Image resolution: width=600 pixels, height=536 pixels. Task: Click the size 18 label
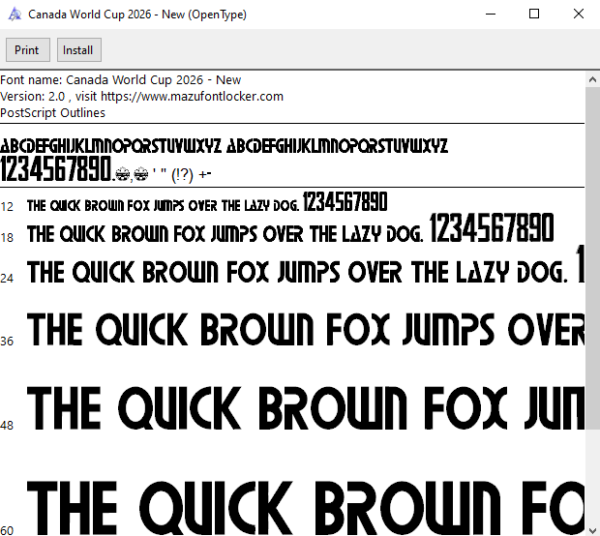click(7, 238)
